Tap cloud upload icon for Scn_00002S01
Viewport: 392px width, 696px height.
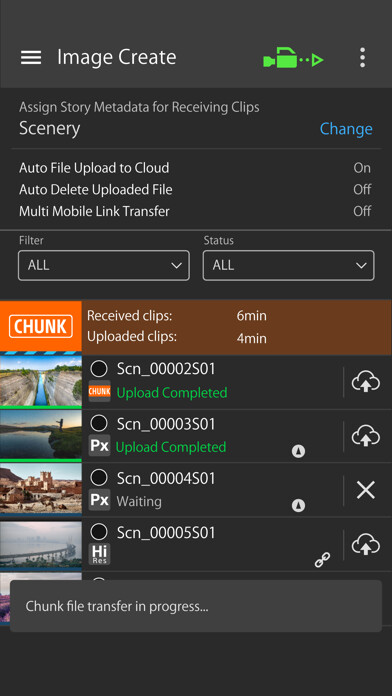pyautogui.click(x=366, y=382)
